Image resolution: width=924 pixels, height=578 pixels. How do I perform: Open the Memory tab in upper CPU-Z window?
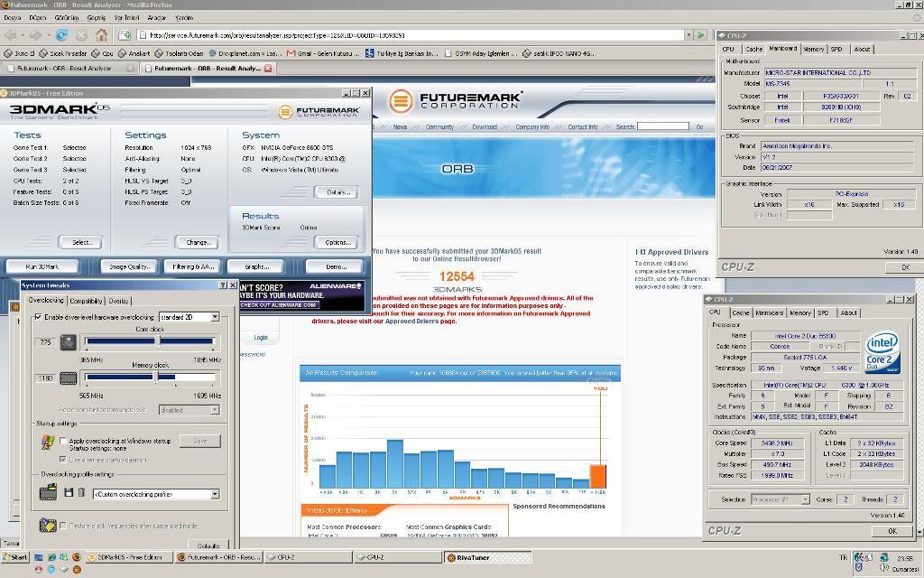coord(813,49)
